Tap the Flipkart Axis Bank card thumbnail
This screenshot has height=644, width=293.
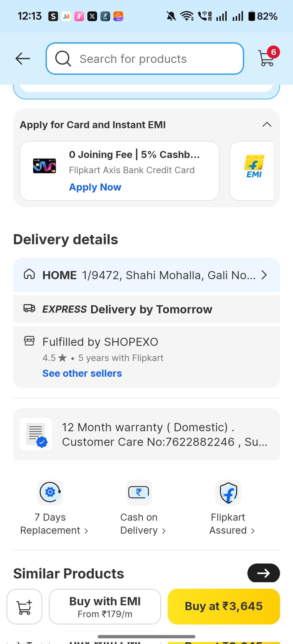click(x=44, y=166)
